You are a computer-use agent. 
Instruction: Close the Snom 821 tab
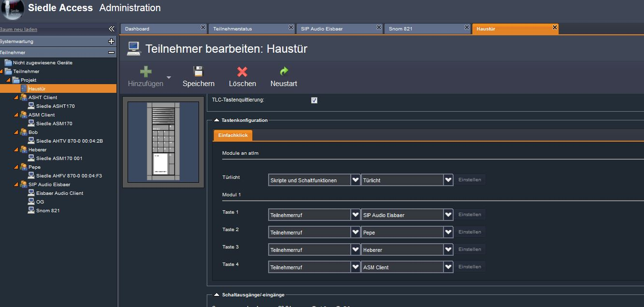coord(467,28)
